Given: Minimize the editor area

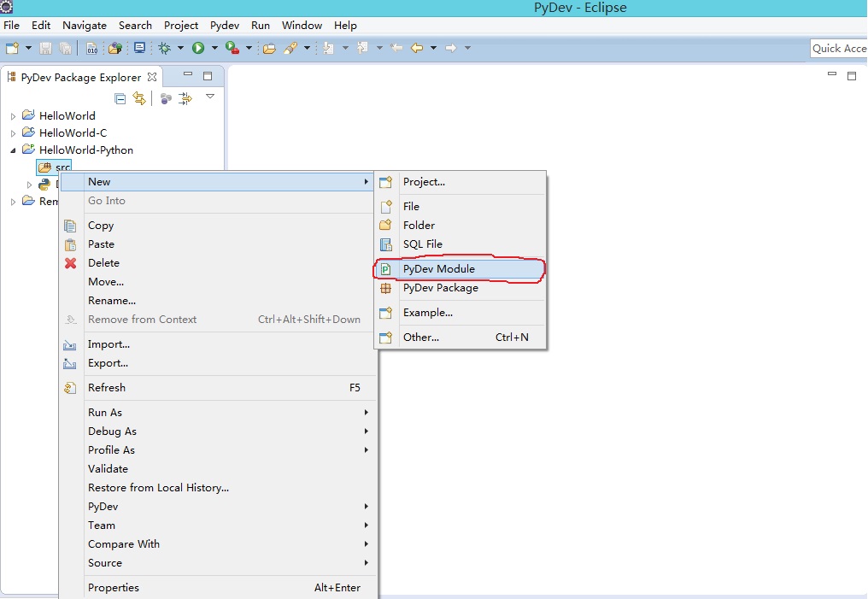Looking at the screenshot, I should click(x=832, y=73).
